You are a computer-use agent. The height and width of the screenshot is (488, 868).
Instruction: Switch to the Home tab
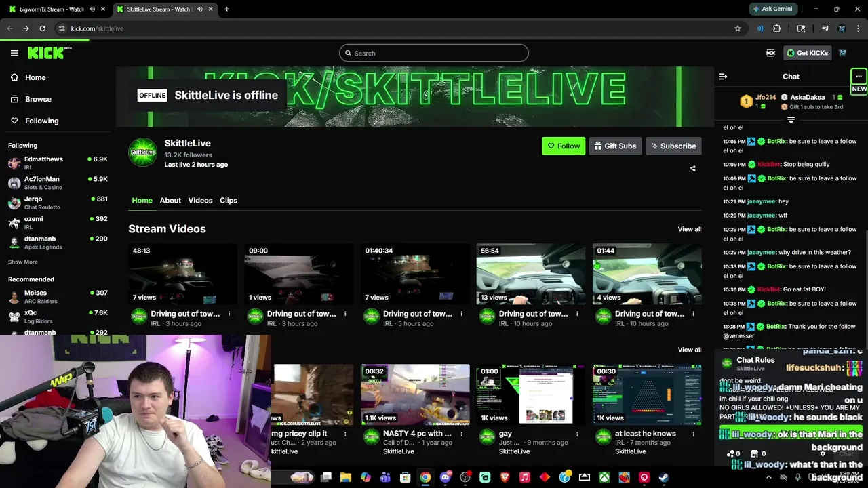142,201
